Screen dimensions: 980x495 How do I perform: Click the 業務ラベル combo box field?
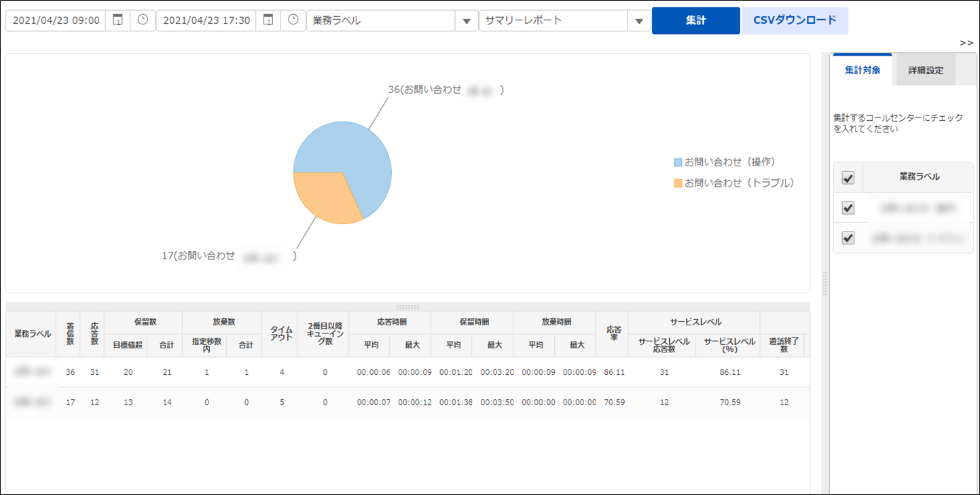pyautogui.click(x=380, y=21)
